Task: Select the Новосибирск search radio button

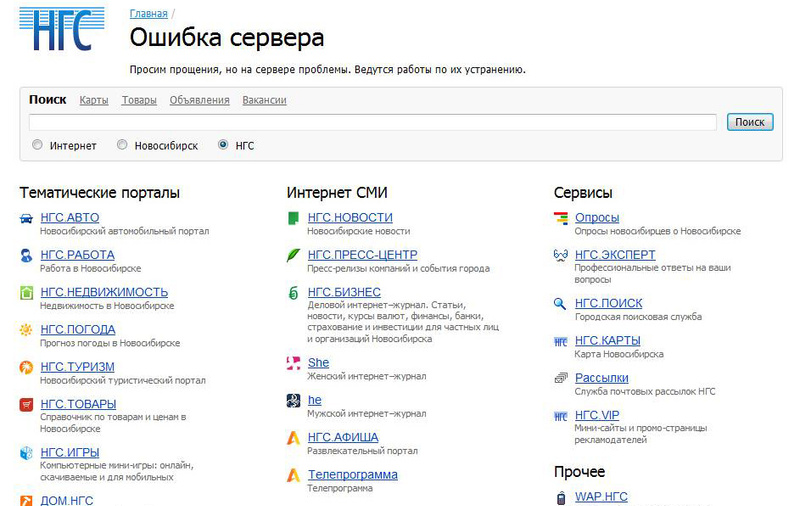Action: coord(122,145)
